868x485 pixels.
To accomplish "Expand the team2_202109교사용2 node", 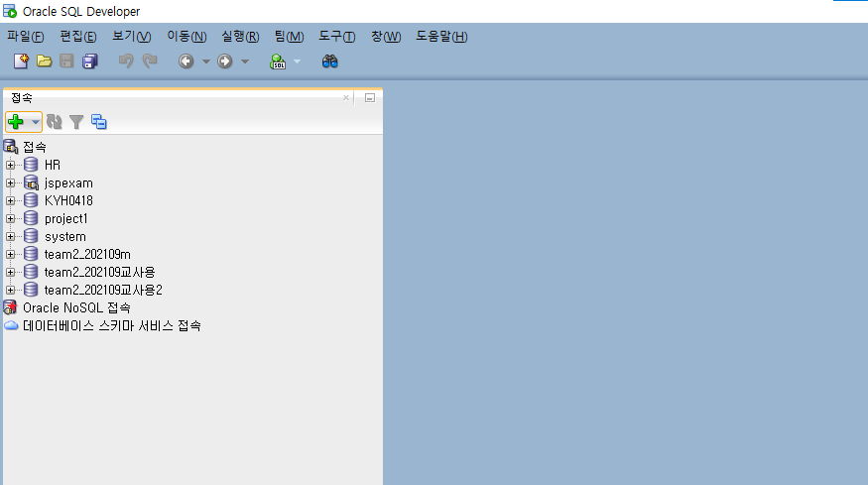I will point(11,291).
